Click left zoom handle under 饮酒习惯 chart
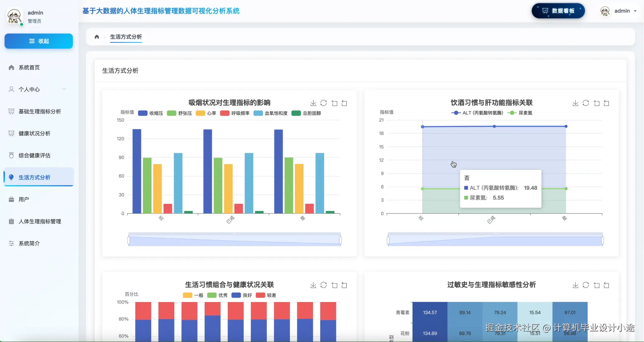The width and height of the screenshot is (644, 342). 388,240
